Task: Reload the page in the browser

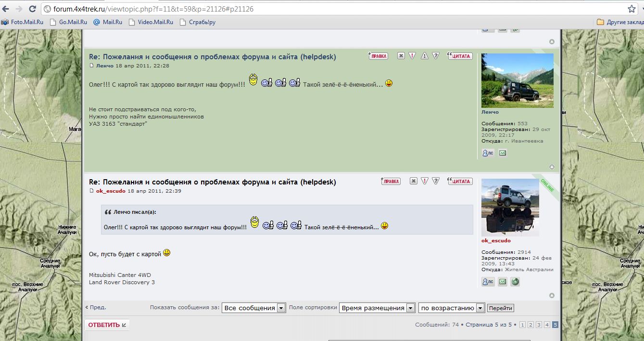Action: [32, 9]
